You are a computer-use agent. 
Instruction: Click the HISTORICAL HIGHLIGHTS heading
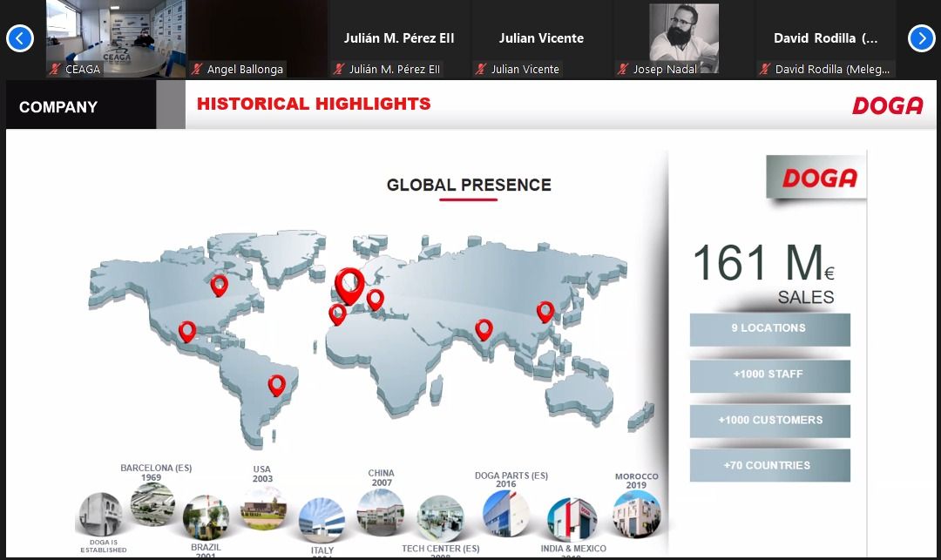[314, 104]
